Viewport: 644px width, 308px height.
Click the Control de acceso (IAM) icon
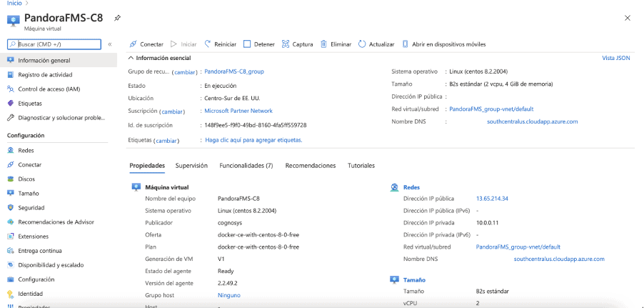(11, 89)
